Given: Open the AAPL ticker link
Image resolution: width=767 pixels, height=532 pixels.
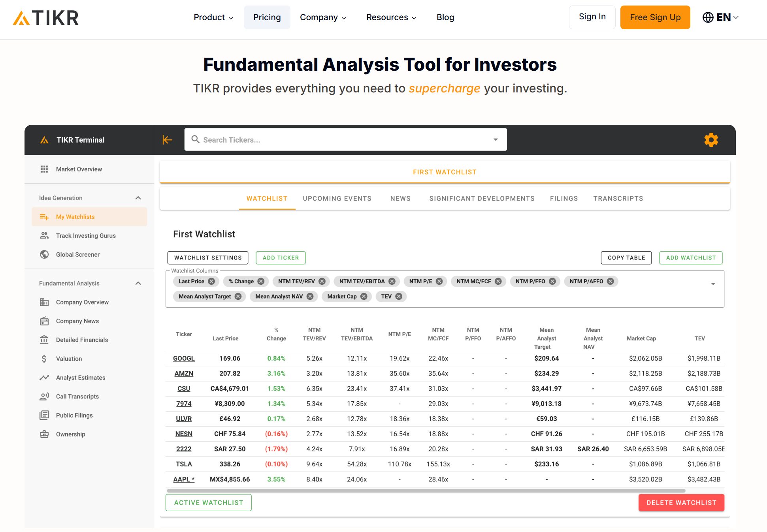Looking at the screenshot, I should (184, 479).
